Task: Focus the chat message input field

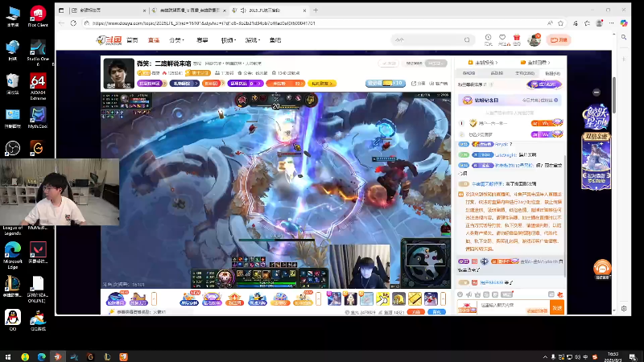Action: [x=514, y=306]
